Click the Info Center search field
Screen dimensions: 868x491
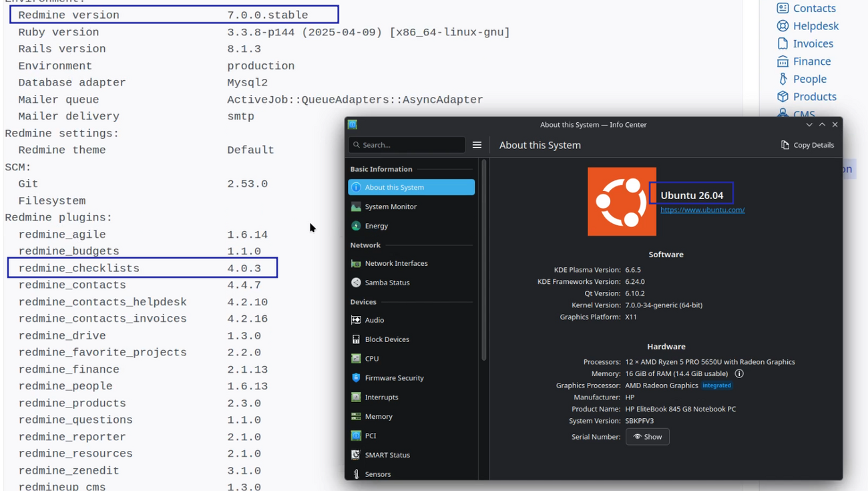coord(407,145)
